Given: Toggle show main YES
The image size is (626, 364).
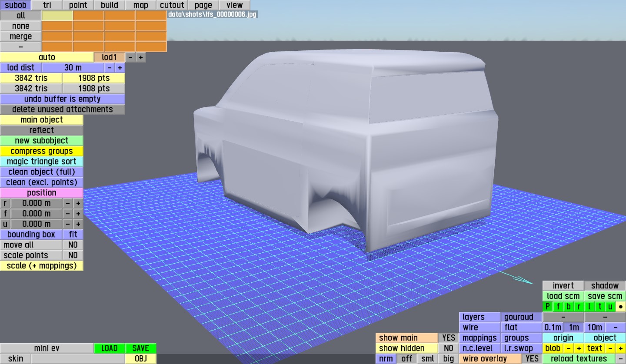Looking at the screenshot, I should coord(449,338).
